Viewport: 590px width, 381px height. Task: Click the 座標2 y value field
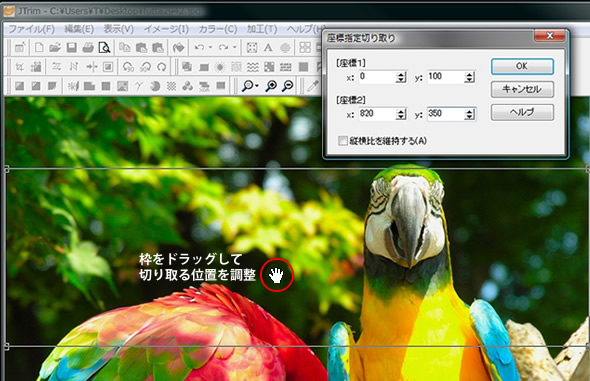[446, 114]
